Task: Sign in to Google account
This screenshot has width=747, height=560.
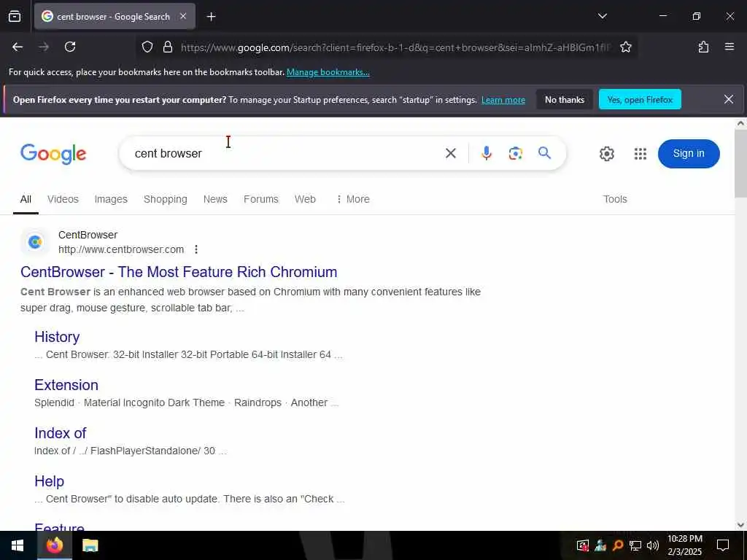Action: tap(689, 153)
